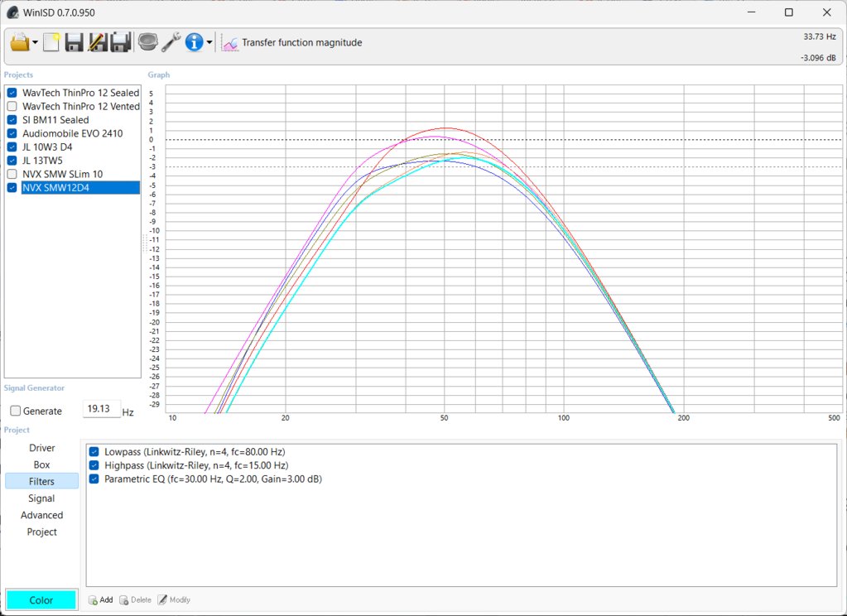This screenshot has width=847, height=616.
Task: Toggle the JL 13TW5 checkbox
Action: pos(12,161)
